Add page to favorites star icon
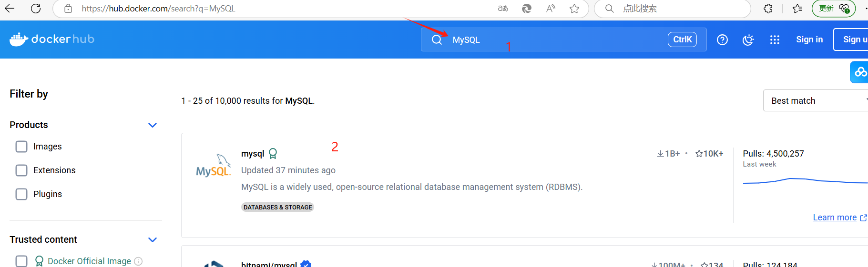Screen dimensions: 868x267 574,8
